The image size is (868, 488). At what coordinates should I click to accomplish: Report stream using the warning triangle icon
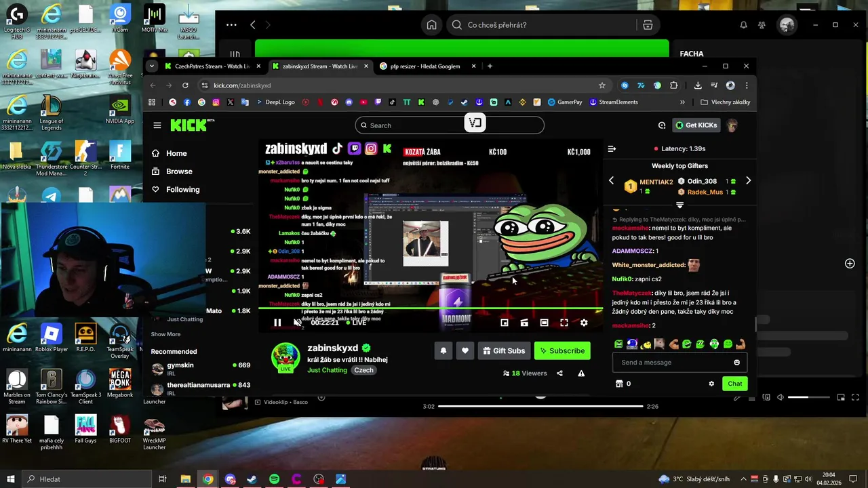(581, 373)
